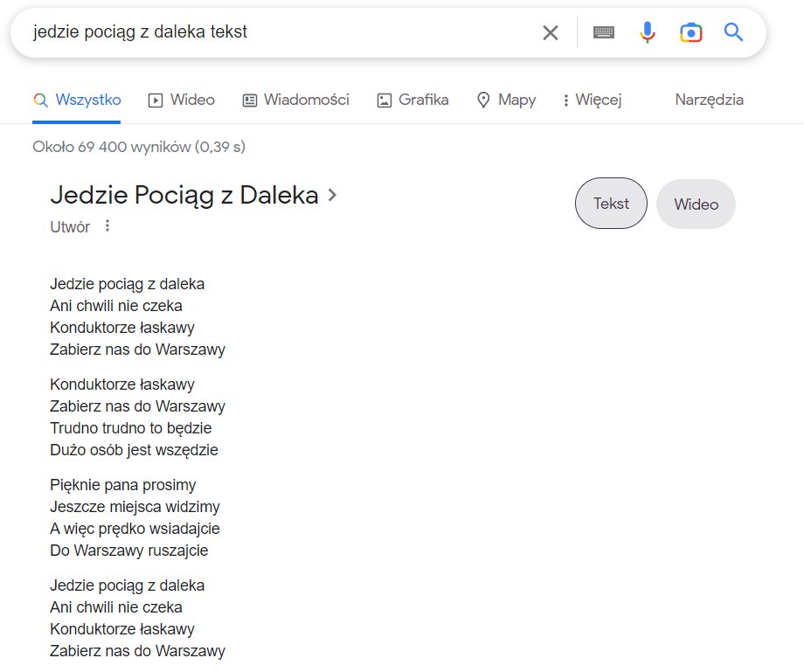Image resolution: width=804 pixels, height=672 pixels.
Task: Click the blue magnifying glass search icon
Action: [733, 32]
